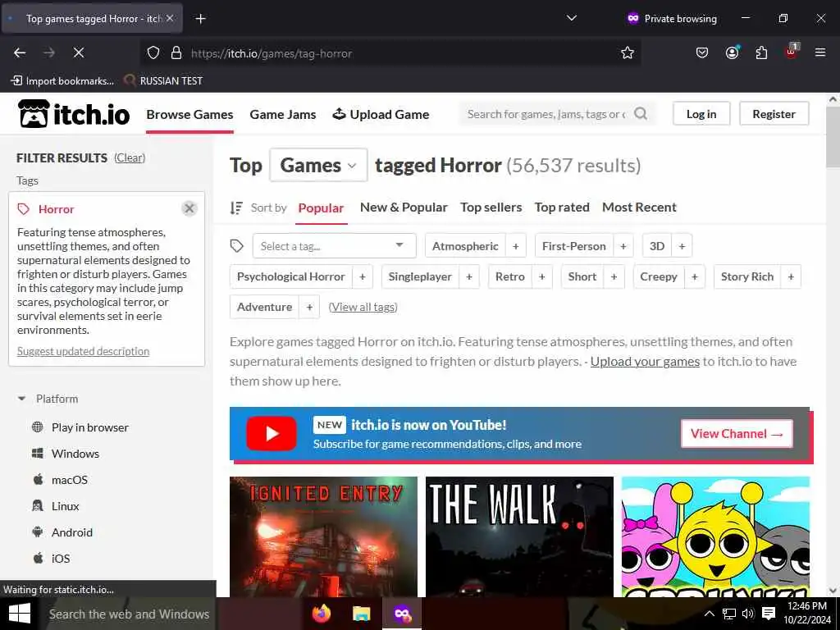Click the Android robot icon
Image resolution: width=840 pixels, height=630 pixels.
coord(38,532)
